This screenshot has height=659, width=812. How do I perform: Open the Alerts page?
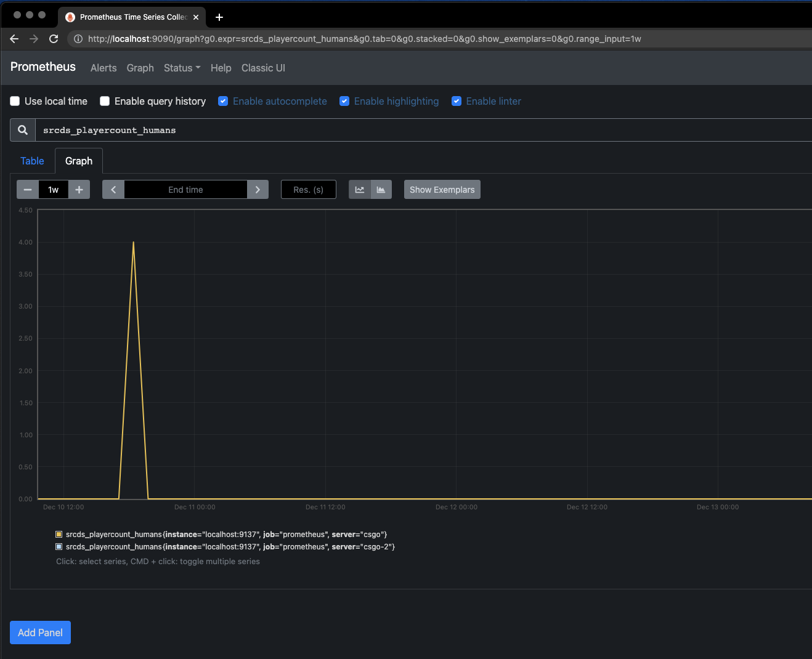click(x=104, y=68)
